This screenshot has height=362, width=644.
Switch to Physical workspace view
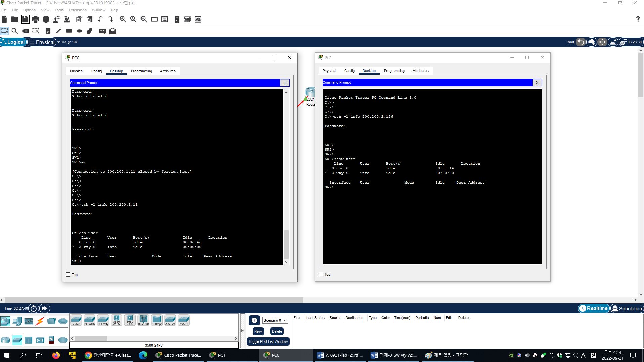(42, 42)
